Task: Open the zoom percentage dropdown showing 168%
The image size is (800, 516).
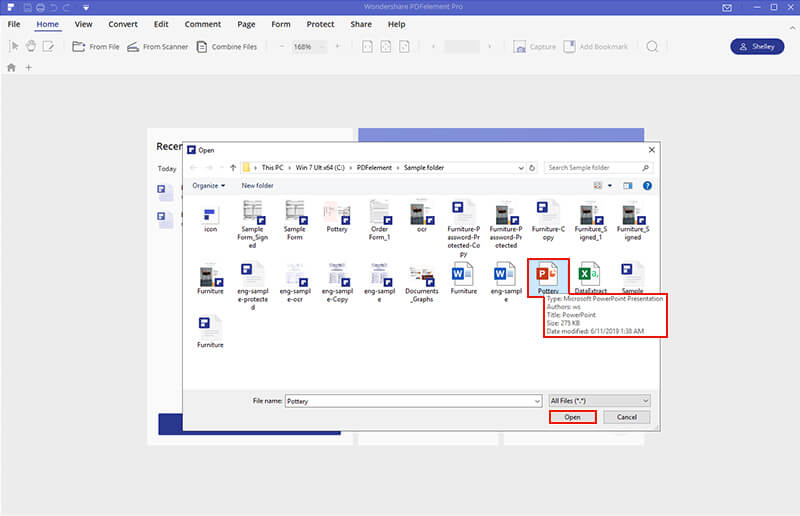Action: coord(322,46)
